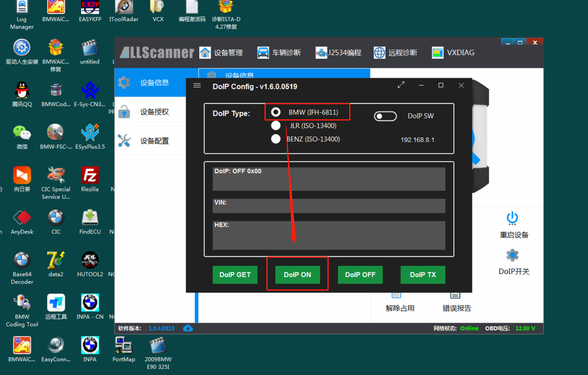The width and height of the screenshot is (588, 375).
Task: Open 腾讯QQ desktop icon
Action: pyautogui.click(x=22, y=94)
